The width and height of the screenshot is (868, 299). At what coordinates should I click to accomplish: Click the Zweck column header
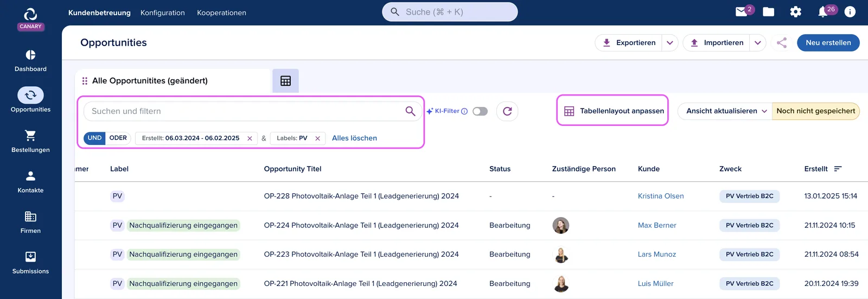(x=730, y=169)
